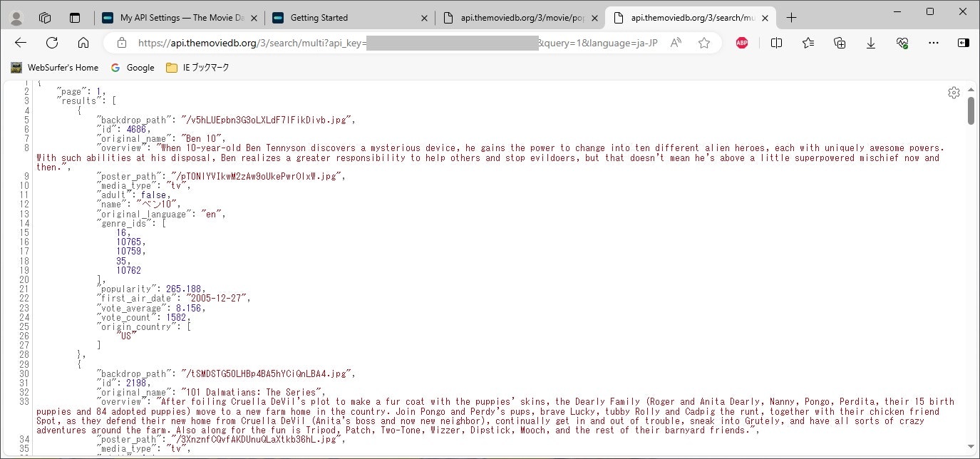Open browser essentials heart icon
The height and width of the screenshot is (459, 980).
pos(902,43)
